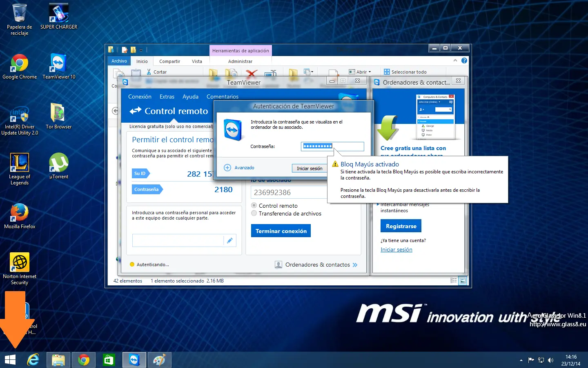Click the partner ID field showing 236992386

coord(289,192)
